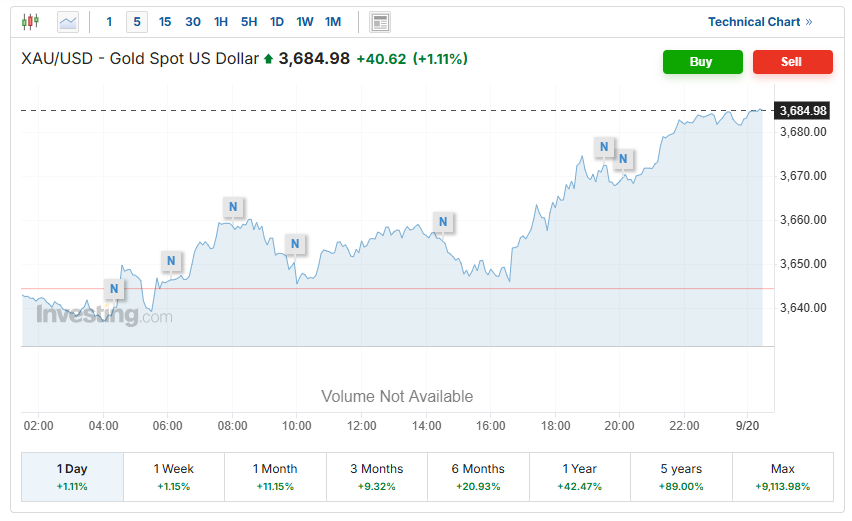Show the Max range tab
The width and height of the screenshot is (852, 521).
click(x=782, y=476)
